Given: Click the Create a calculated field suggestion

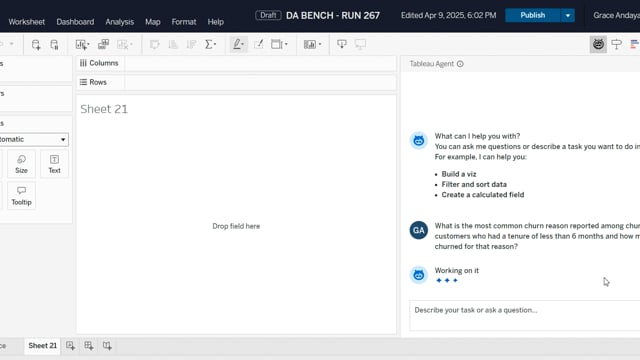Looking at the screenshot, I should pos(482,195).
